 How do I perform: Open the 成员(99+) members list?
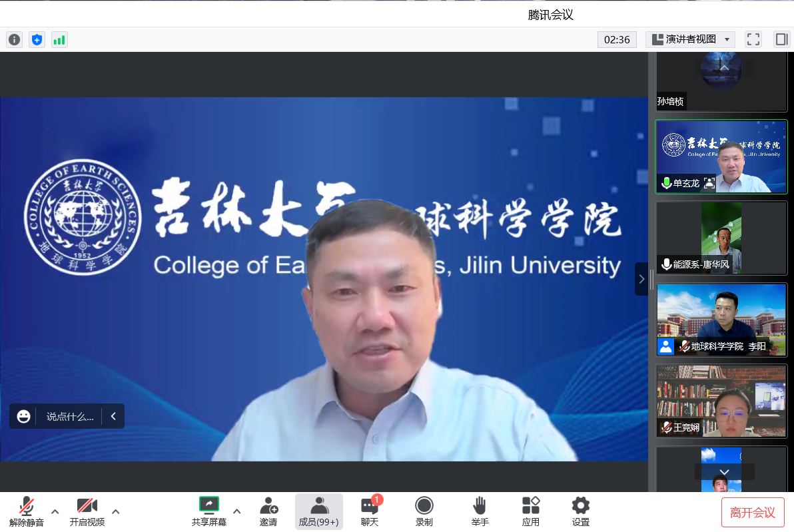click(319, 511)
